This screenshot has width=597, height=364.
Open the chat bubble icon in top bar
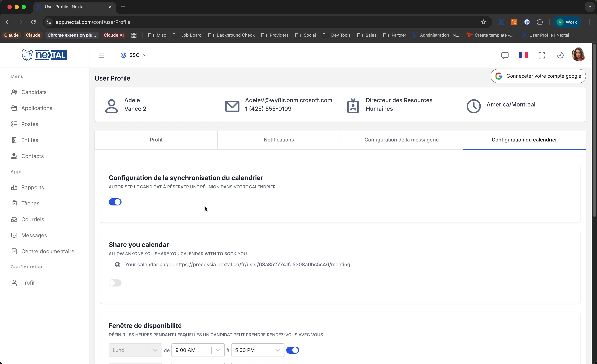[505, 55]
